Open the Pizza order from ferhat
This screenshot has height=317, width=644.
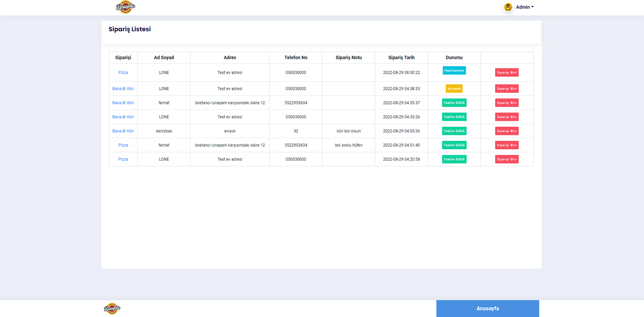pyautogui.click(x=123, y=145)
